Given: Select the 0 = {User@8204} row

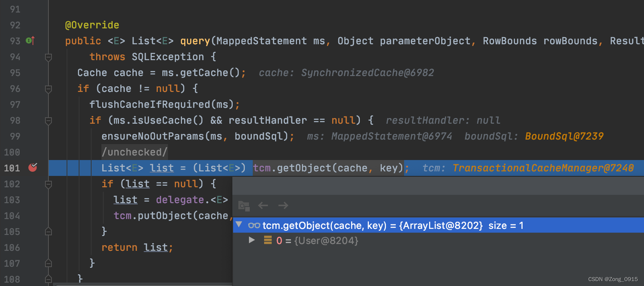Looking at the screenshot, I should 438,240.
